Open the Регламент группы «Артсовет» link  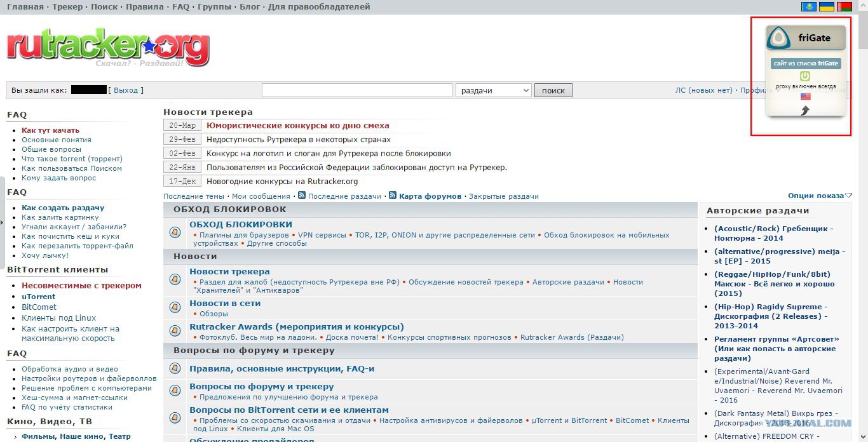point(776,349)
